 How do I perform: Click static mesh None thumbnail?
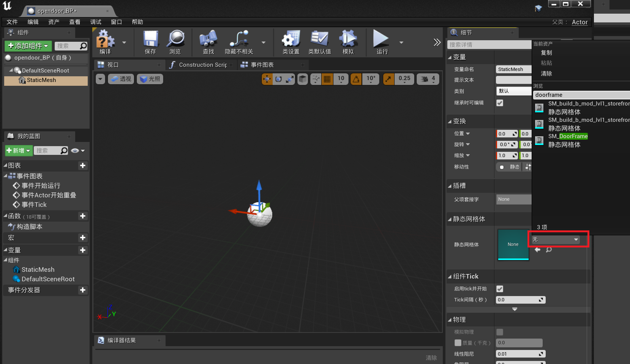coord(513,244)
